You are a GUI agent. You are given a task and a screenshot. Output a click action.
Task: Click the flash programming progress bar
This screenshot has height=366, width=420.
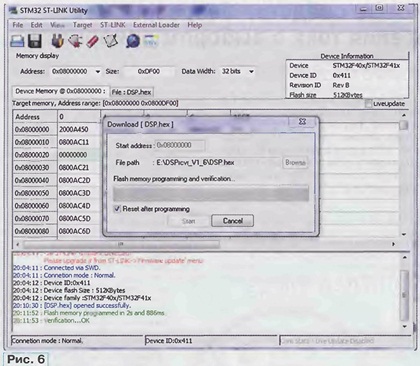(211, 194)
